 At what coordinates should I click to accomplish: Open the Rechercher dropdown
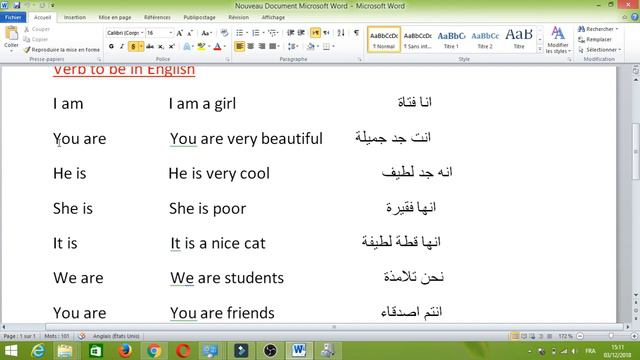pyautogui.click(x=598, y=29)
